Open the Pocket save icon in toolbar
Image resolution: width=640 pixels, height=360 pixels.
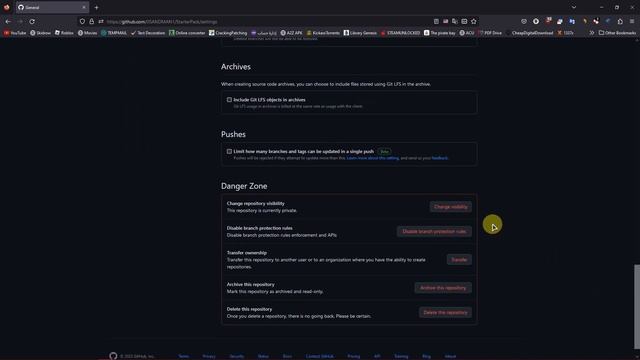pos(524,21)
